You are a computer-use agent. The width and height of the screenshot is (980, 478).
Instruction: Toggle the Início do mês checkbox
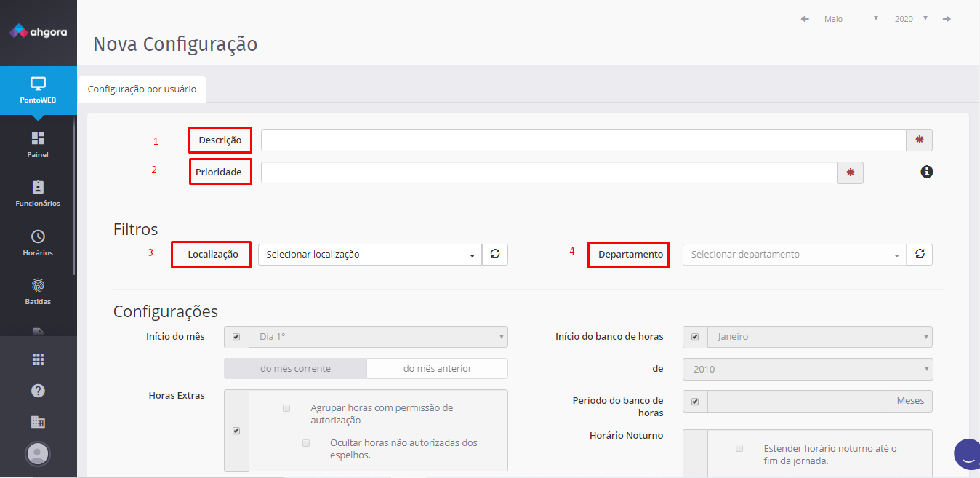coord(236,337)
